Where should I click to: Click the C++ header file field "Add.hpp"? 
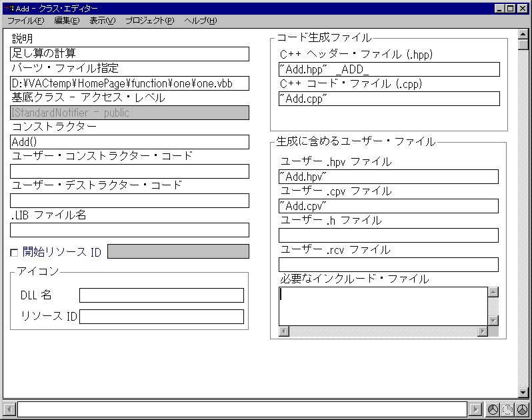coord(389,69)
